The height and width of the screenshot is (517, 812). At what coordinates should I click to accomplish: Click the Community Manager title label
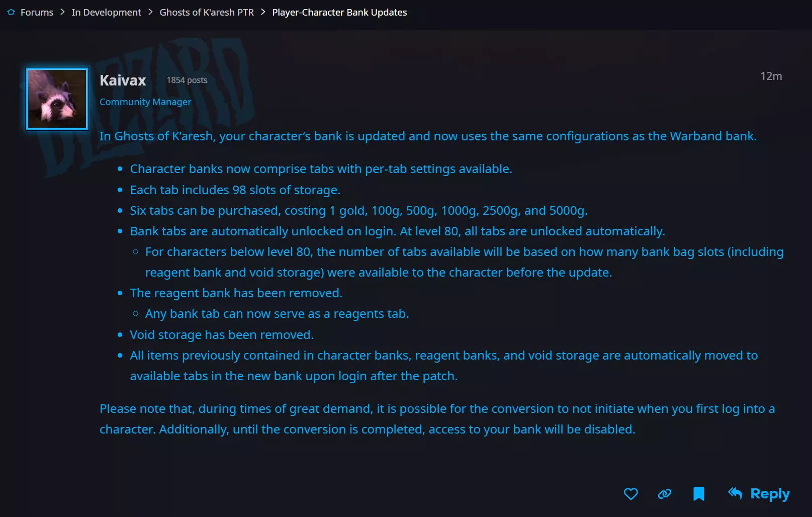[145, 102]
